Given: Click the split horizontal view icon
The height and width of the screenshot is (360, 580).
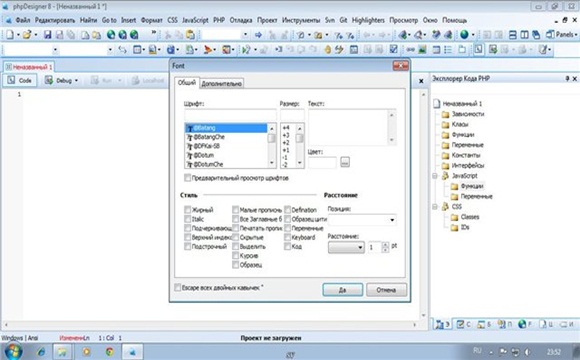Looking at the screenshot, I should [x=513, y=35].
